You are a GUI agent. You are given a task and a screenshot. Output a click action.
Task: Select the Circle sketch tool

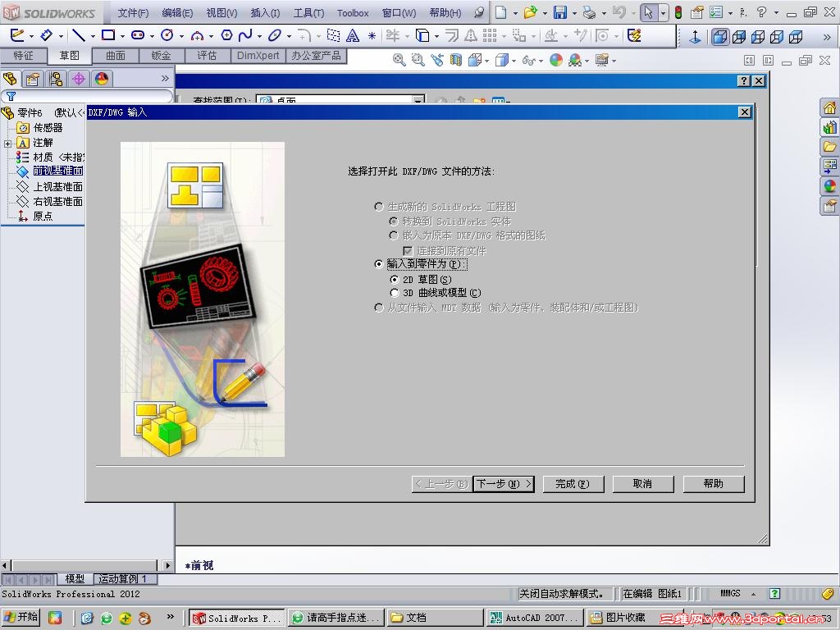pos(167,35)
